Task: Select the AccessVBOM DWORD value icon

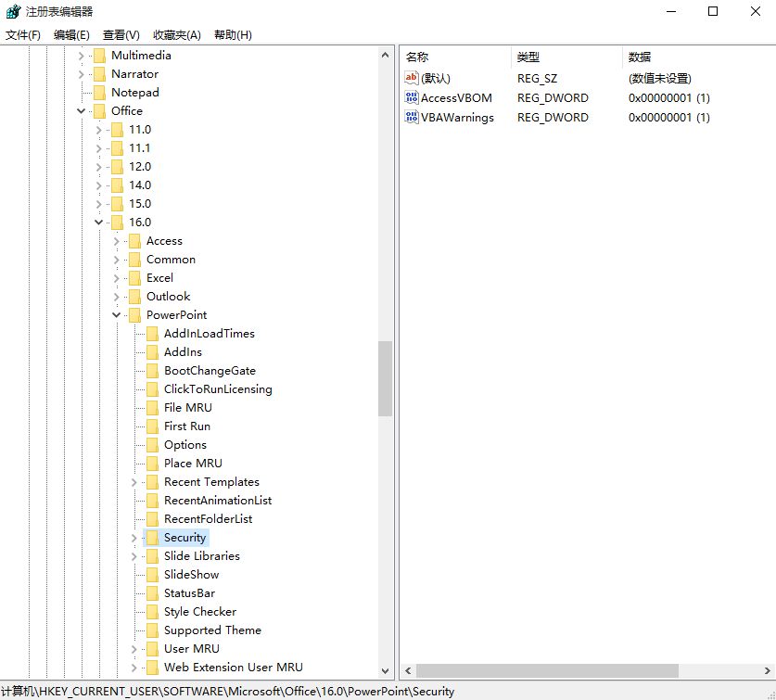Action: (x=412, y=97)
